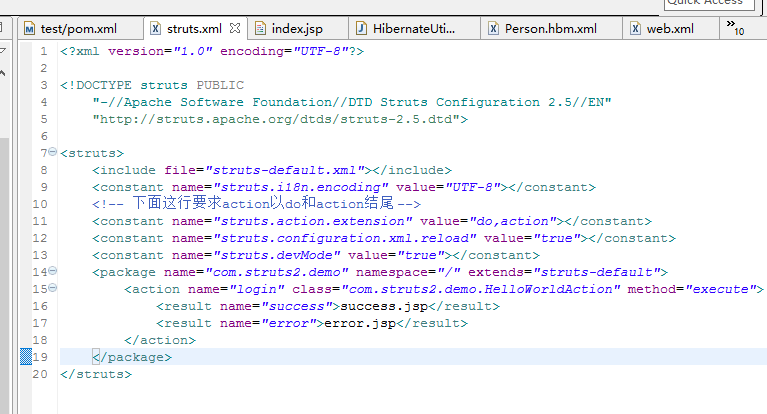Click the XML icon on web.xml tab

[x=635, y=29]
